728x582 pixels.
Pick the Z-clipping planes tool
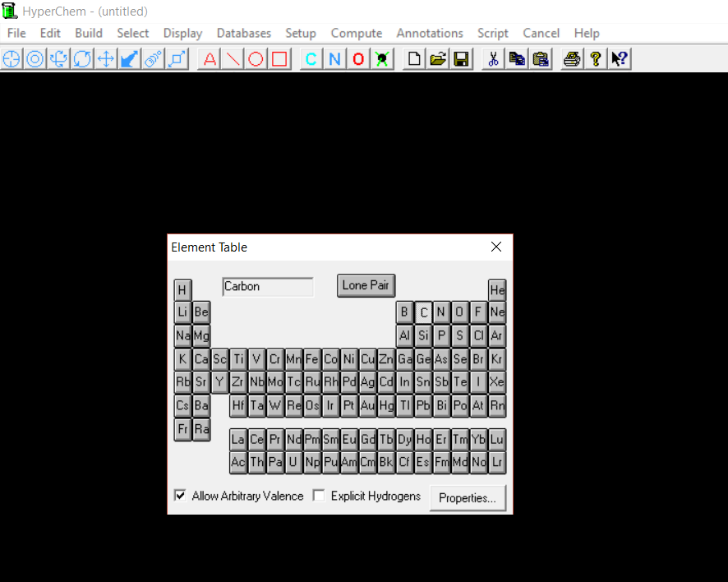177,59
